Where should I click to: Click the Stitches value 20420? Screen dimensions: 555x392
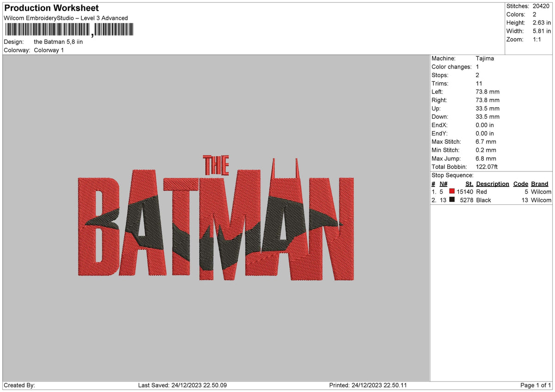tap(542, 6)
